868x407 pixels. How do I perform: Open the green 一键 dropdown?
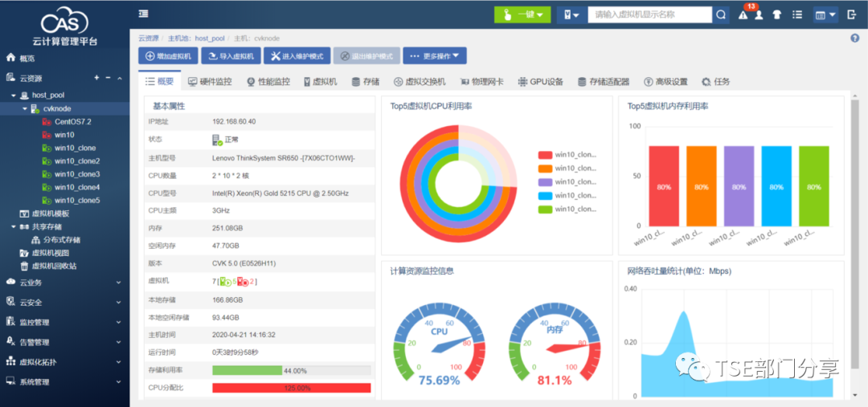[x=522, y=15]
